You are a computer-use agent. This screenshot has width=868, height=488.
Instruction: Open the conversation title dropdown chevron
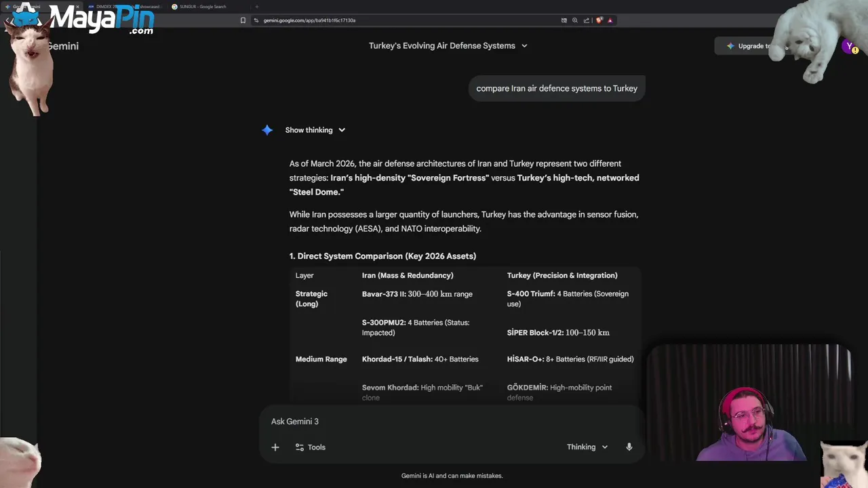point(524,45)
